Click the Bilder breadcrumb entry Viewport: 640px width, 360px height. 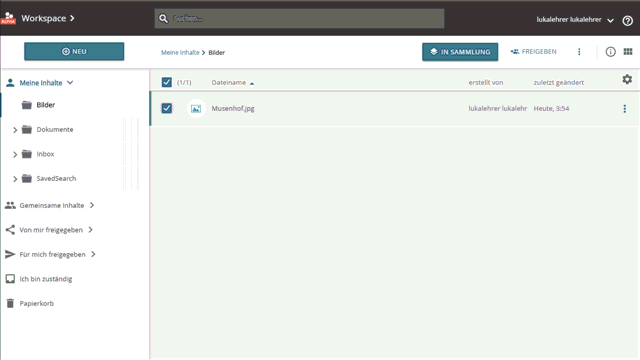pos(216,52)
